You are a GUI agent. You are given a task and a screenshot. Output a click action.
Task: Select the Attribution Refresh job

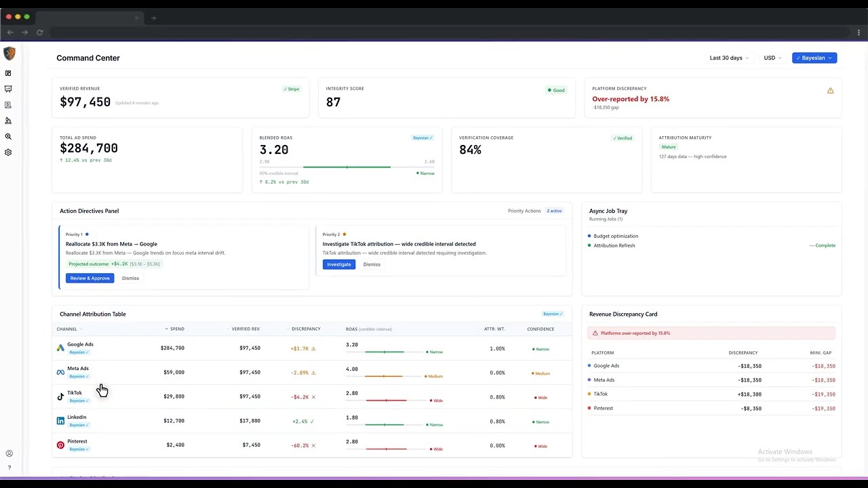click(711, 246)
